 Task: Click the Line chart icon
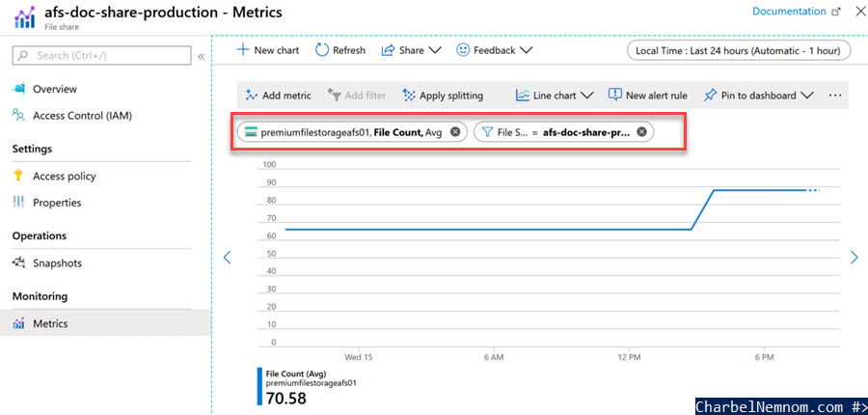tap(523, 96)
